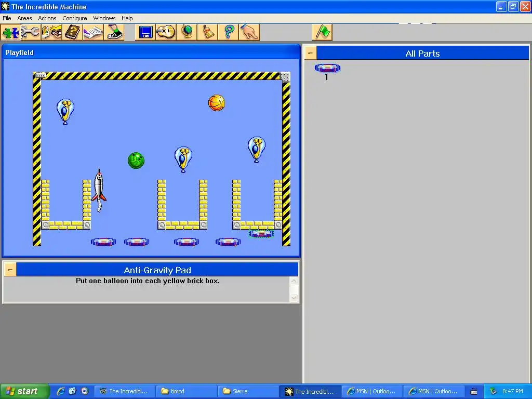The image size is (532, 399).
Task: Click the puzzle pieces toolbar icon
Action: [10, 33]
